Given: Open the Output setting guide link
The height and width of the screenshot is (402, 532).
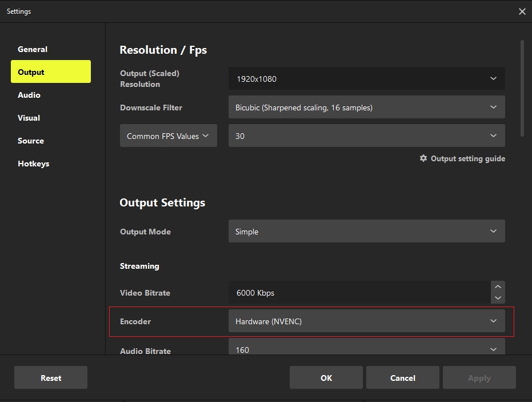Looking at the screenshot, I should click(x=467, y=158).
